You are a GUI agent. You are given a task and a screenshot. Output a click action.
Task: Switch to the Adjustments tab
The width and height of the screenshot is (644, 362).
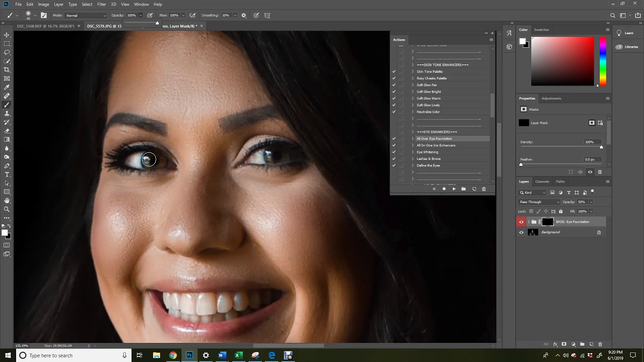pos(551,99)
